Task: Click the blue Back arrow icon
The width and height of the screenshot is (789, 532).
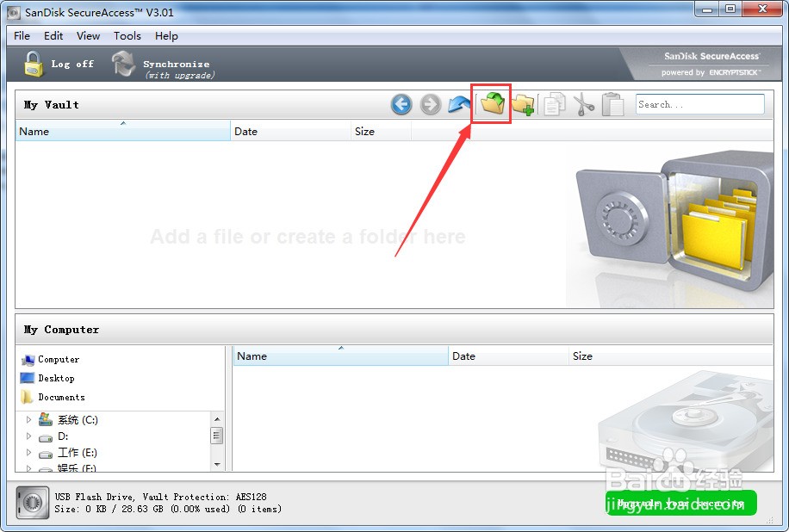Action: tap(401, 104)
